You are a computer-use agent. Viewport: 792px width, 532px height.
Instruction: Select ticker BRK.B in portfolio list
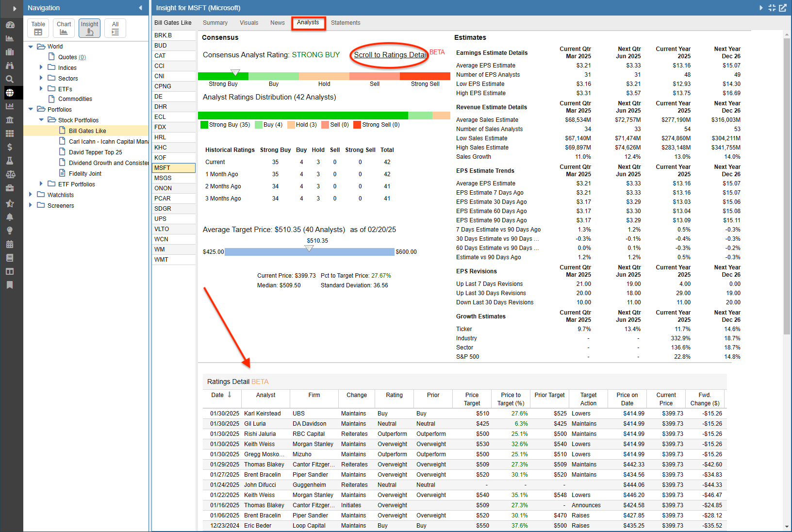pyautogui.click(x=174, y=35)
